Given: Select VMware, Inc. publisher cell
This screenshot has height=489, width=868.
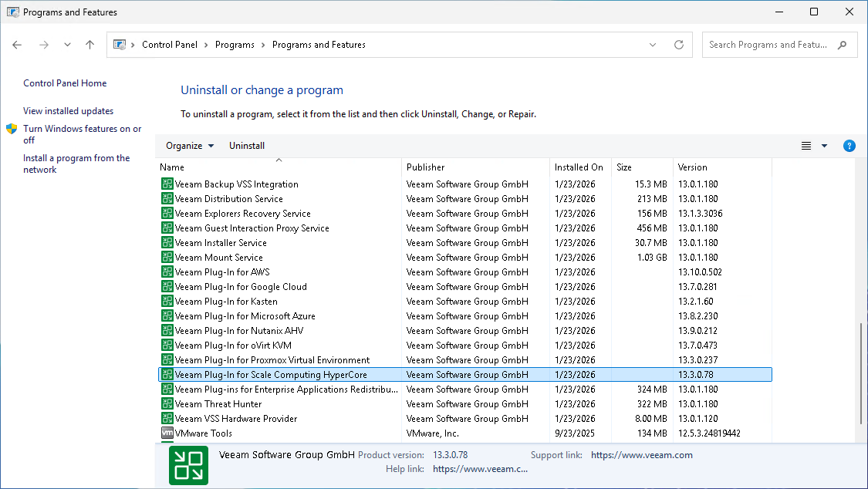Looking at the screenshot, I should pyautogui.click(x=432, y=433).
